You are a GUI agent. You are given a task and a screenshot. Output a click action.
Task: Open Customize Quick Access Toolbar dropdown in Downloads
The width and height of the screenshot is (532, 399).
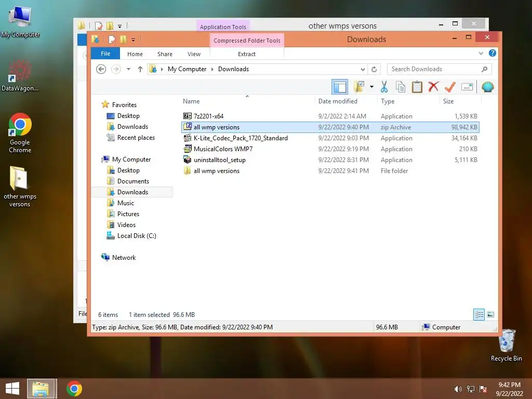(134, 40)
